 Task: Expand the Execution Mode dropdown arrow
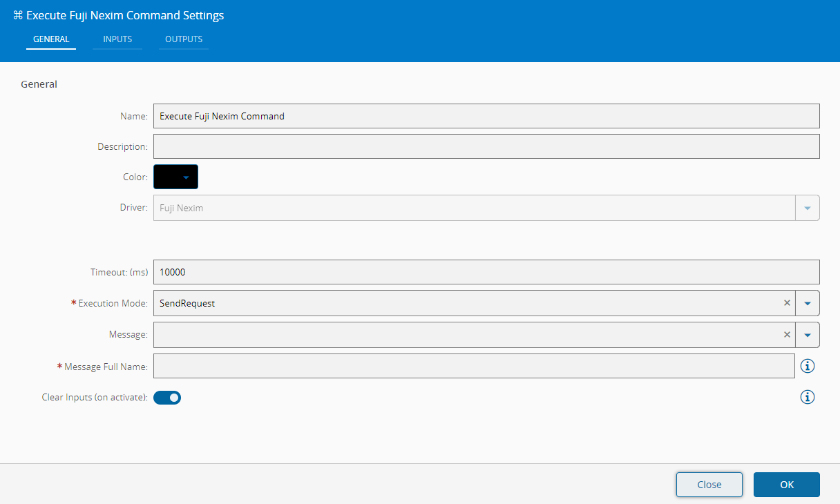tap(808, 303)
